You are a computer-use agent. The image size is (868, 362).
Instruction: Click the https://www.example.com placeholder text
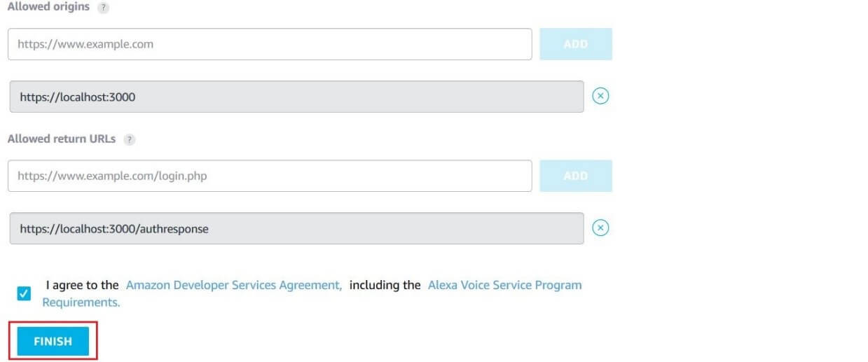pyautogui.click(x=85, y=44)
